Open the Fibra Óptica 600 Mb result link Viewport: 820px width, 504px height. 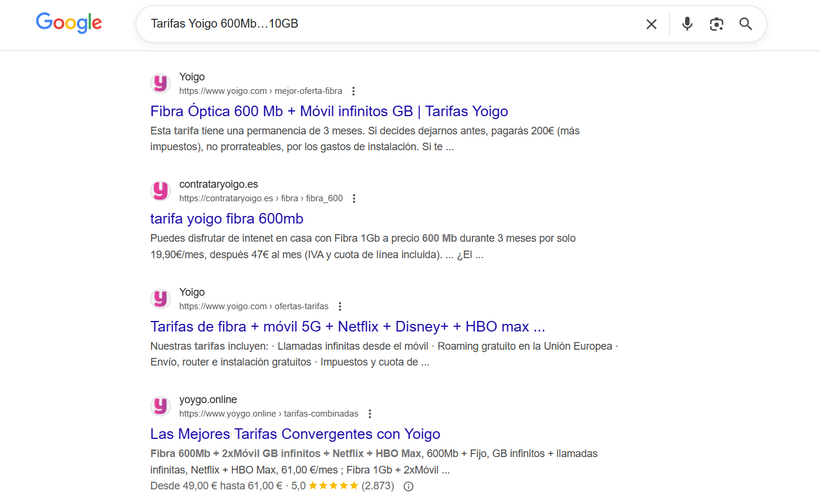pyautogui.click(x=329, y=111)
